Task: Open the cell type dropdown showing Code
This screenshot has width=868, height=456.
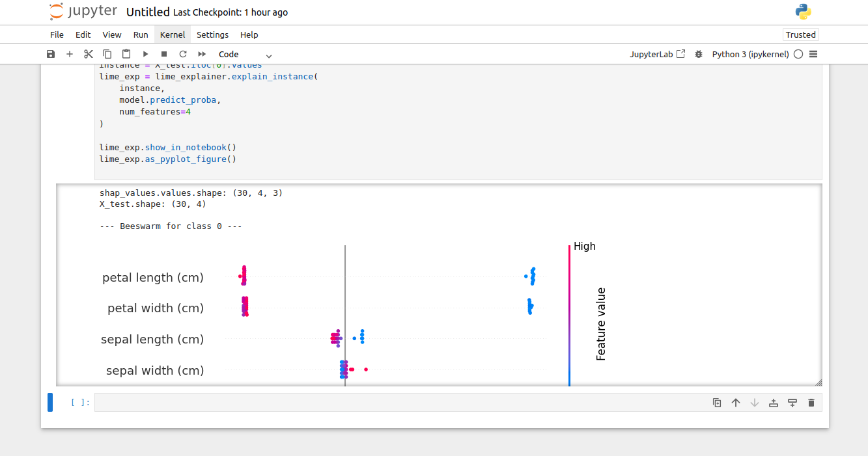Action: tap(245, 55)
